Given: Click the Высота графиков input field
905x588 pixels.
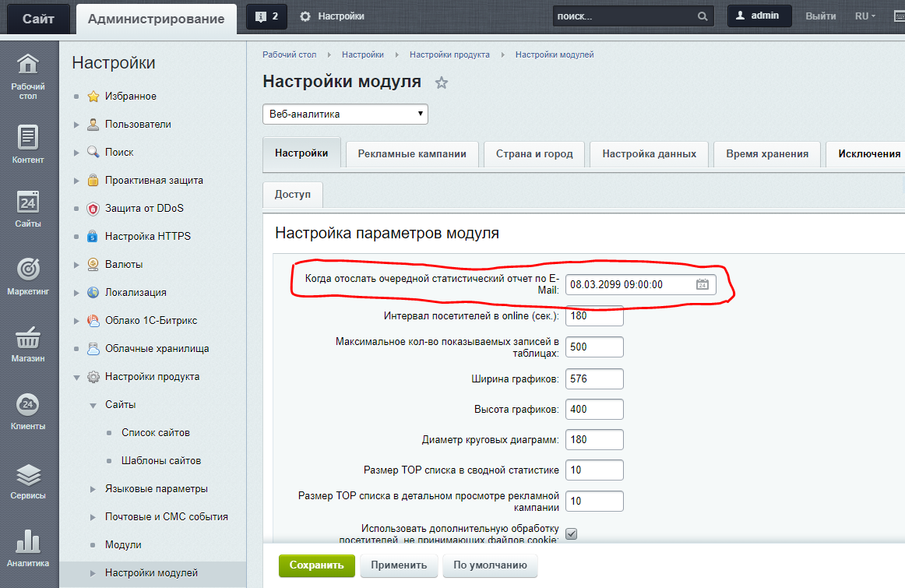Looking at the screenshot, I should click(x=594, y=409).
